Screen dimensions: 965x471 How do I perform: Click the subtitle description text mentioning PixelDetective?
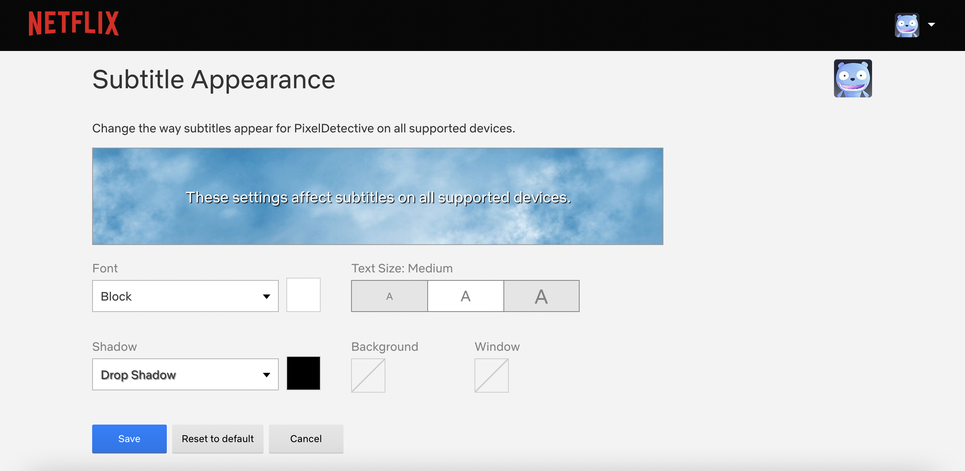tap(303, 129)
